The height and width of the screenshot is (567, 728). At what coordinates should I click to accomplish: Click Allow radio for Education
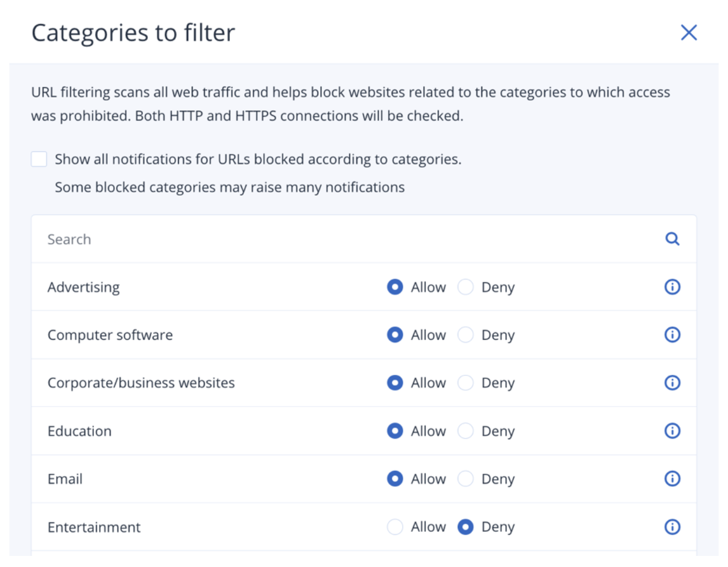pos(395,431)
